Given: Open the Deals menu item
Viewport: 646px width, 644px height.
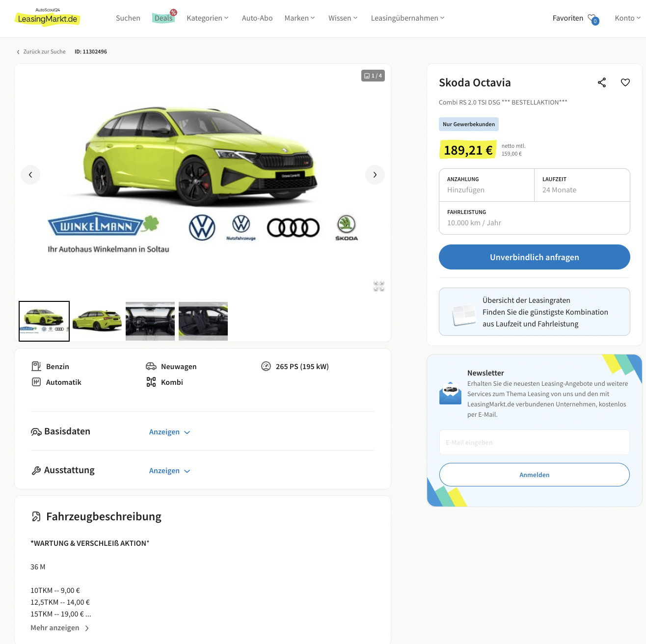Looking at the screenshot, I should [x=163, y=18].
